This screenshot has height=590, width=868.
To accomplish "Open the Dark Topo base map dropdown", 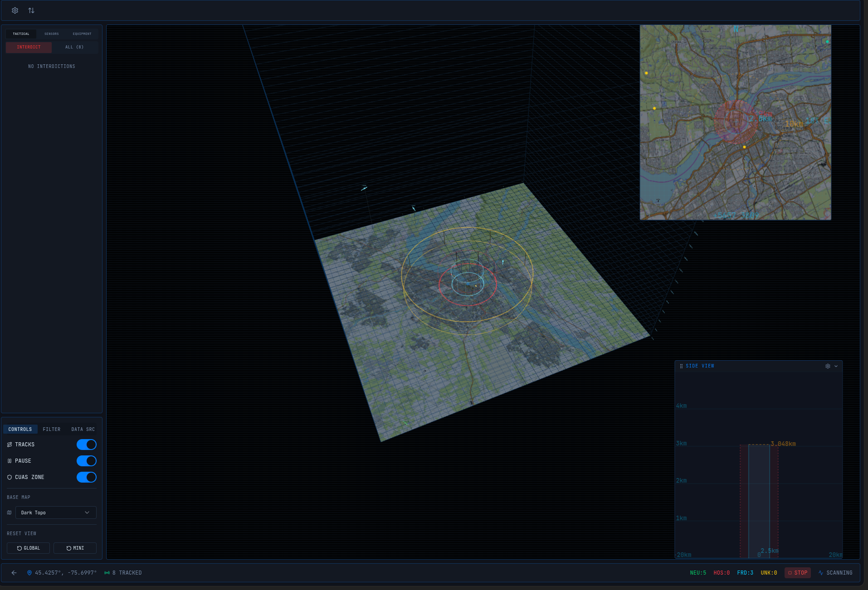I will (x=56, y=513).
